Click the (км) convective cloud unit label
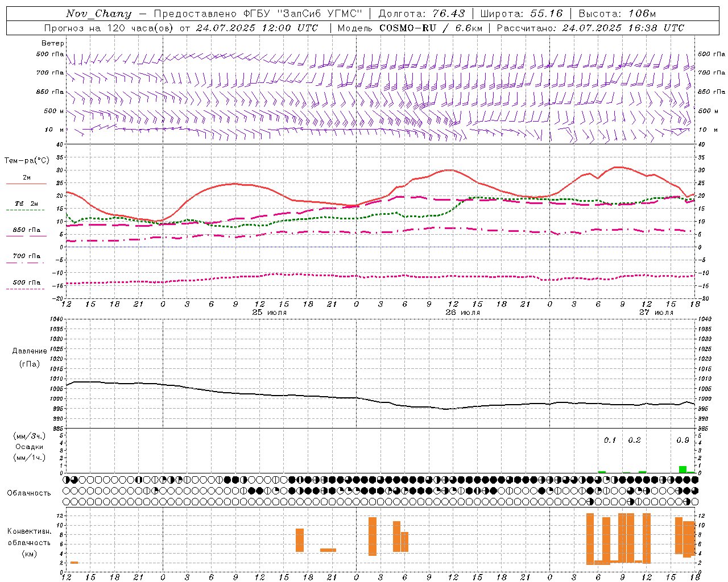The image size is (728, 582). [x=30, y=554]
